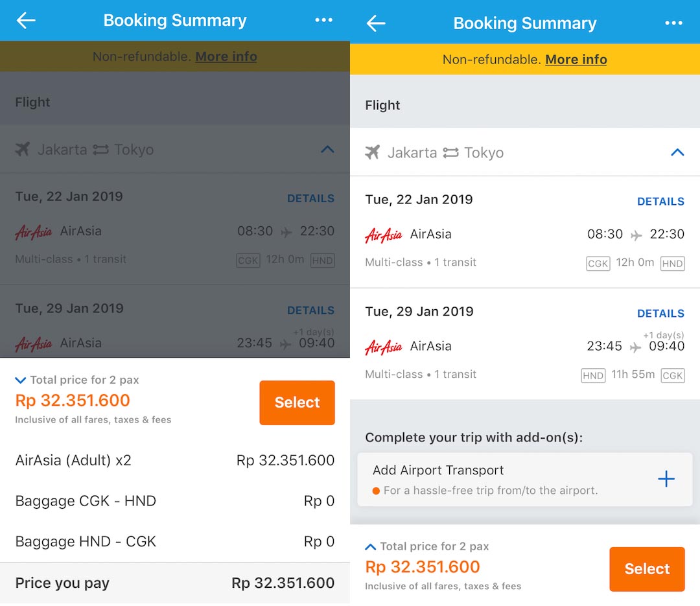Click the airplane icon beside the Jakarta route
The height and width of the screenshot is (606, 700).
[373, 152]
